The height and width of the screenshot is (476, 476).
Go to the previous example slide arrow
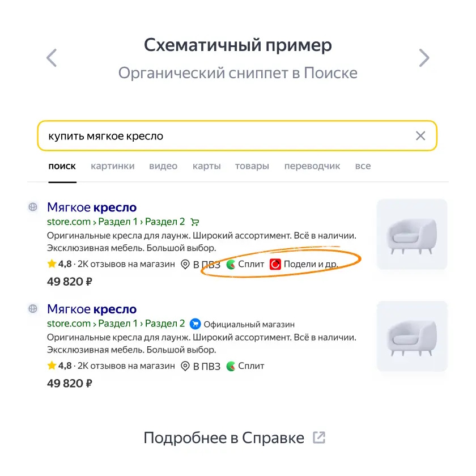[52, 58]
